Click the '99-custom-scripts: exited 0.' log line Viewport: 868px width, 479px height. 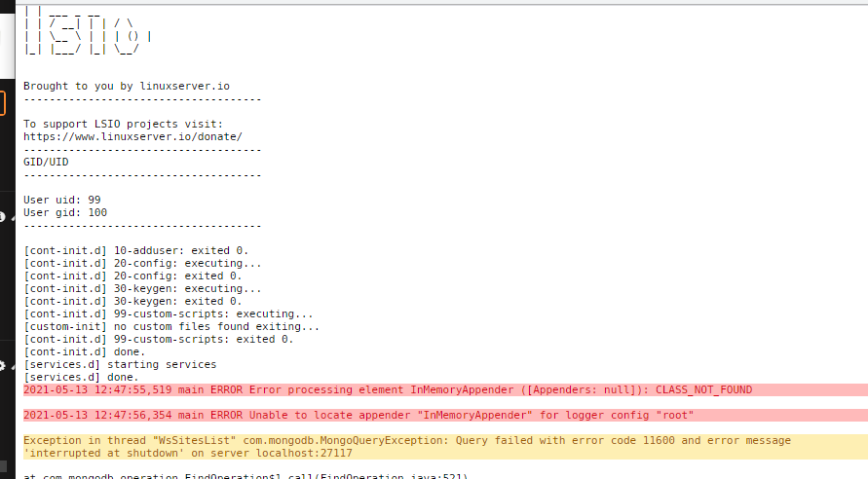click(159, 340)
